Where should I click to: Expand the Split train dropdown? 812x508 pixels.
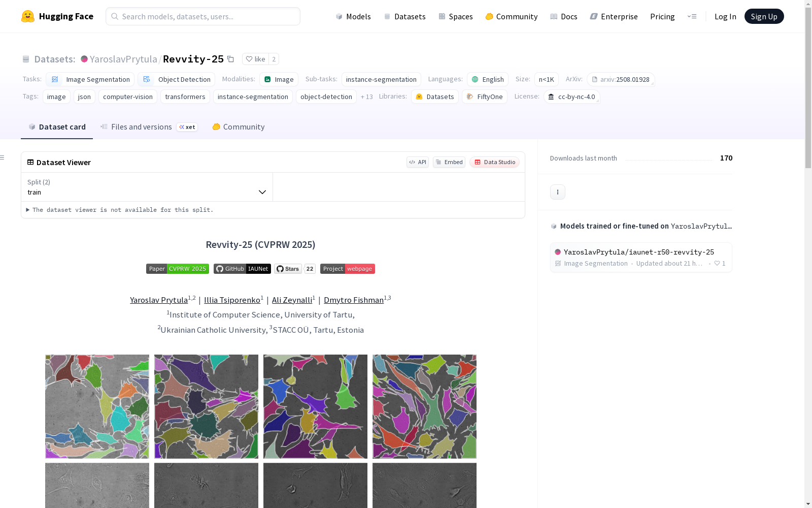click(147, 187)
